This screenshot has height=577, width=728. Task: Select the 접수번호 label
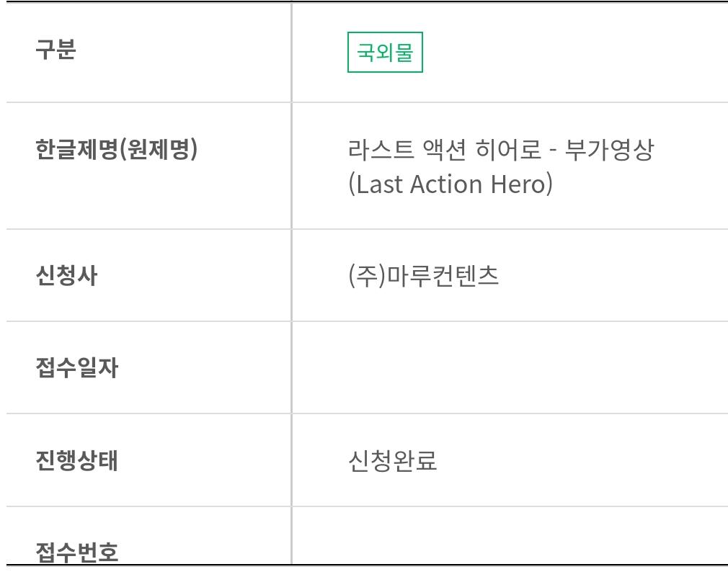[77, 552]
